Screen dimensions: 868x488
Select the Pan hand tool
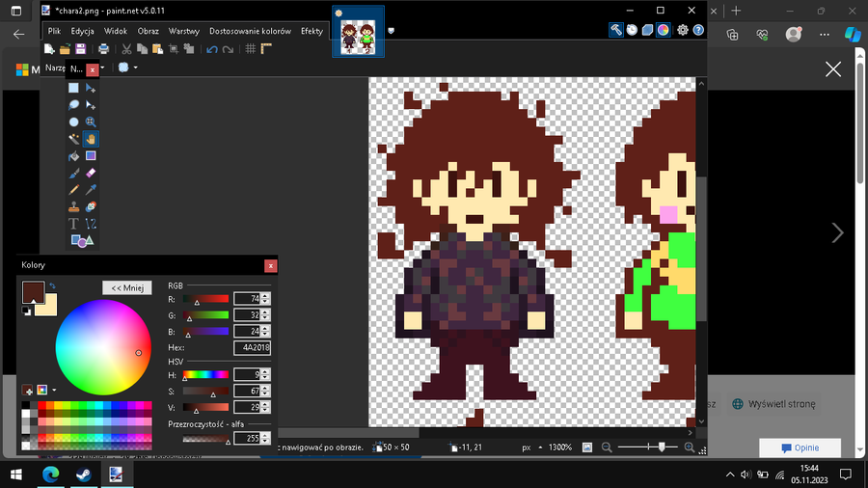[91, 139]
